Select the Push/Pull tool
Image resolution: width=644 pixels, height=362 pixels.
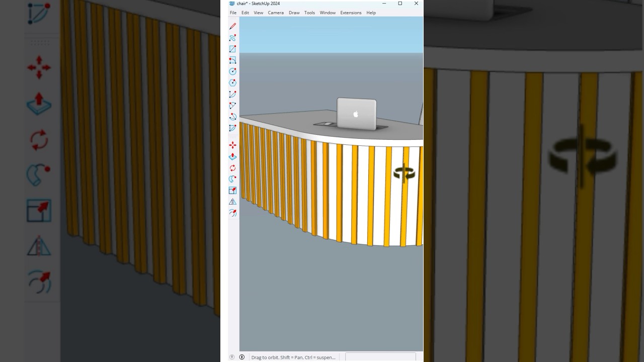[232, 156]
